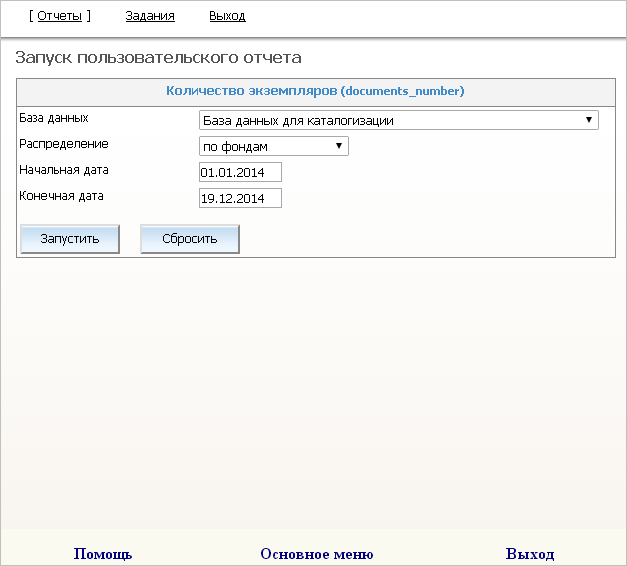Focus the Конечная дата field with 19.12.2014
This screenshot has height=566, width=627.
pos(240,199)
